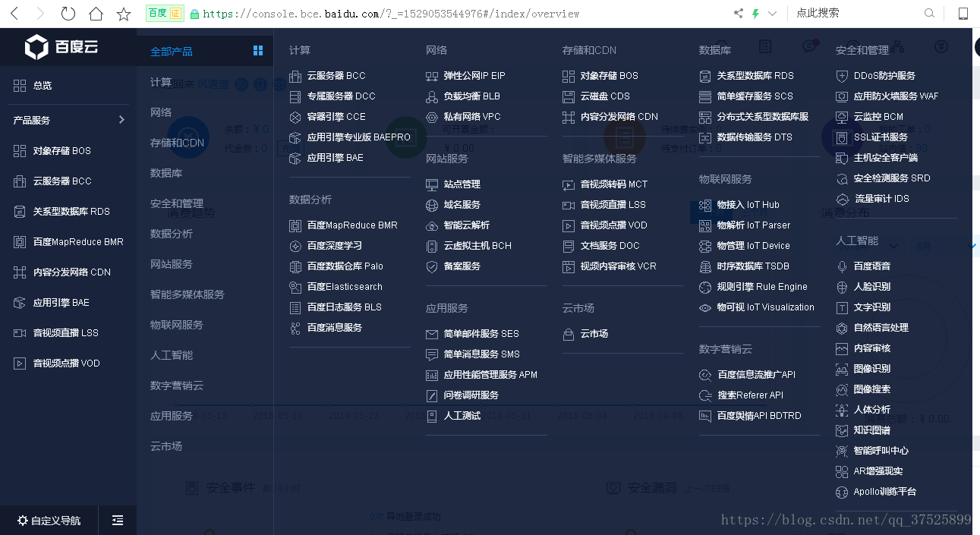Screen dimensions: 980x535
Task: Click the 云磁盘 CDS icon
Action: click(x=569, y=96)
